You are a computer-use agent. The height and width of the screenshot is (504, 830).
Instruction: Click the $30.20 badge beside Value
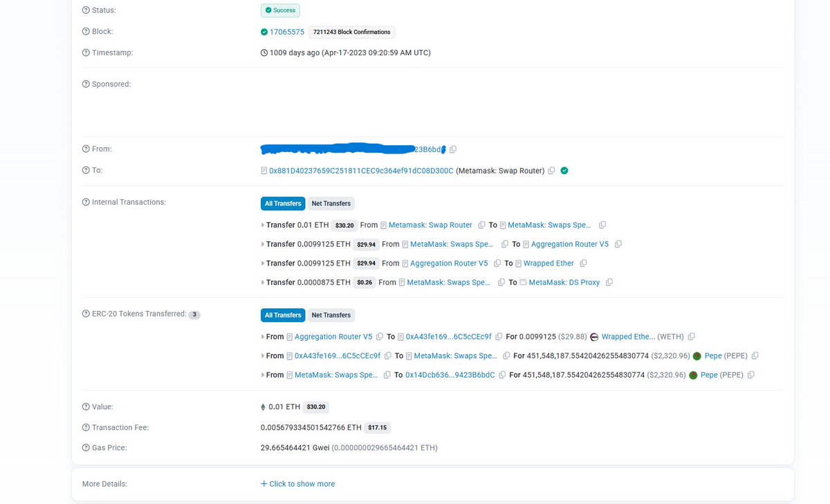coord(317,407)
